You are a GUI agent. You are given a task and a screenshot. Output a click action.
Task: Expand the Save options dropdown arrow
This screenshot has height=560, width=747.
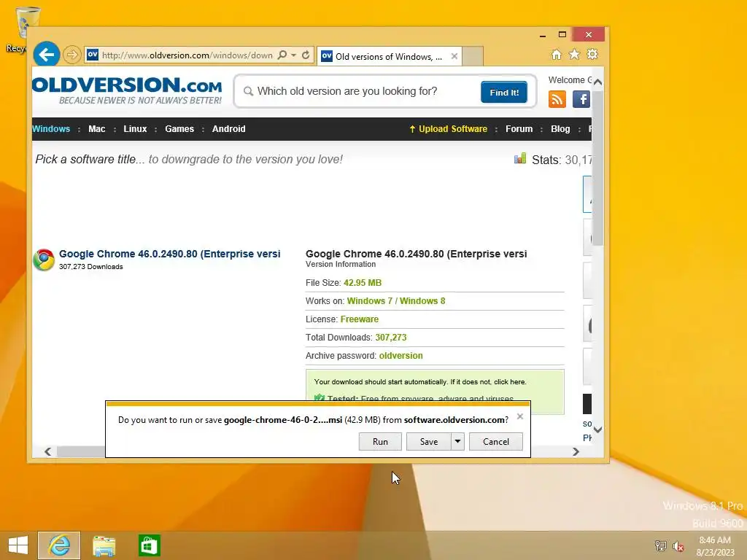[x=457, y=441]
